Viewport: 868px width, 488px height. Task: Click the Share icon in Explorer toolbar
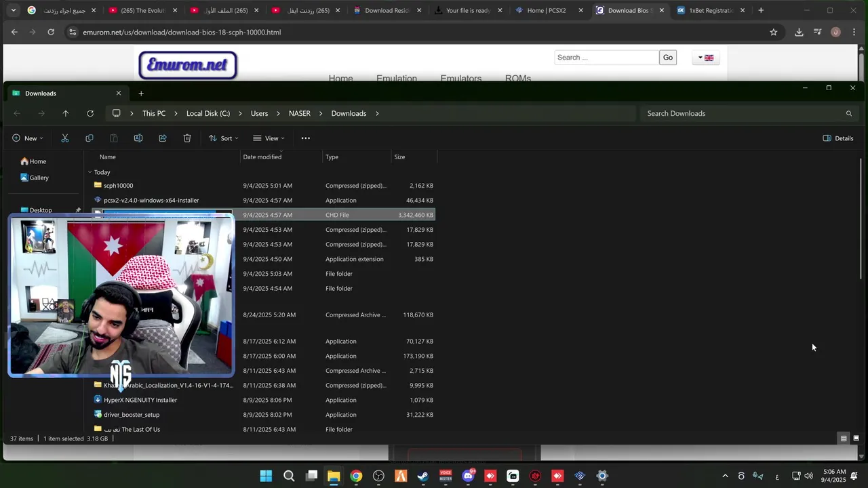pos(163,138)
